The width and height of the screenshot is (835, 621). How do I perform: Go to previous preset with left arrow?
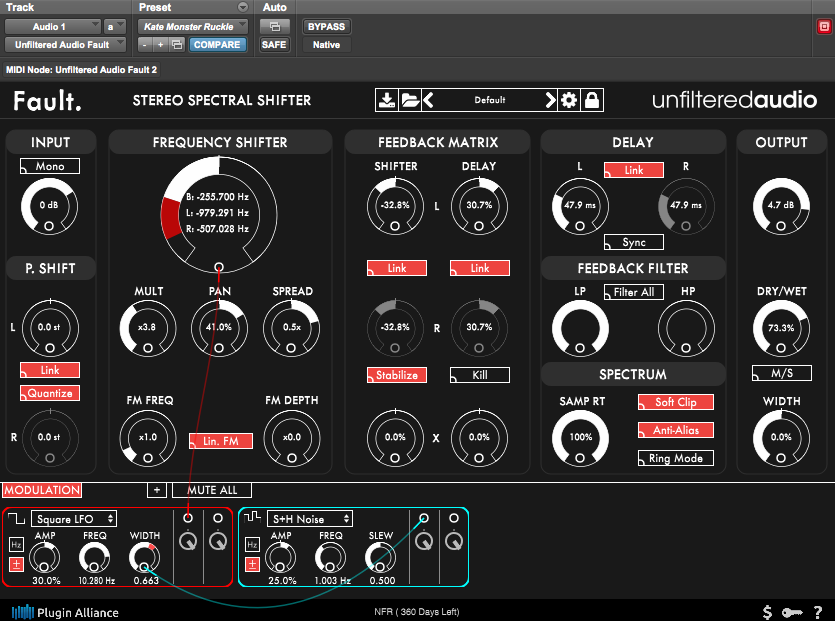428,100
